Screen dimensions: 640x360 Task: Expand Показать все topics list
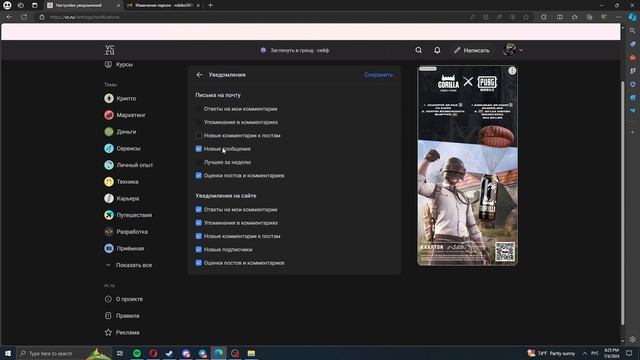pyautogui.click(x=129, y=265)
